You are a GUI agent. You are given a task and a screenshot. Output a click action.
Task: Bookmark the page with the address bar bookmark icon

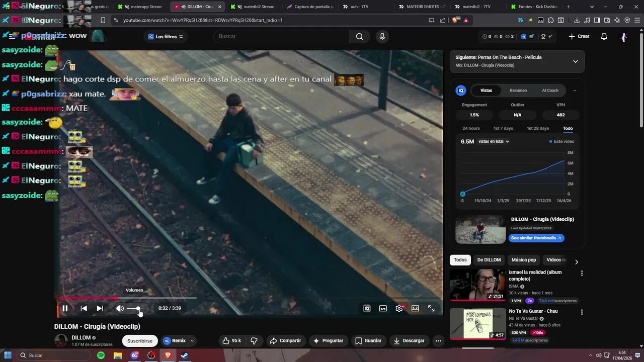click(x=103, y=20)
